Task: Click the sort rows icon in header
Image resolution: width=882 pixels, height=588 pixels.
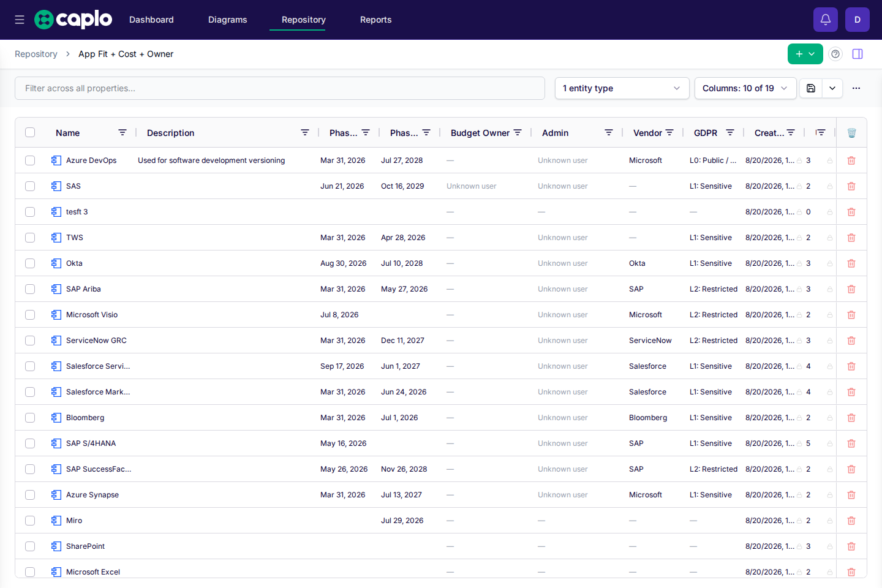Action: 821,133
